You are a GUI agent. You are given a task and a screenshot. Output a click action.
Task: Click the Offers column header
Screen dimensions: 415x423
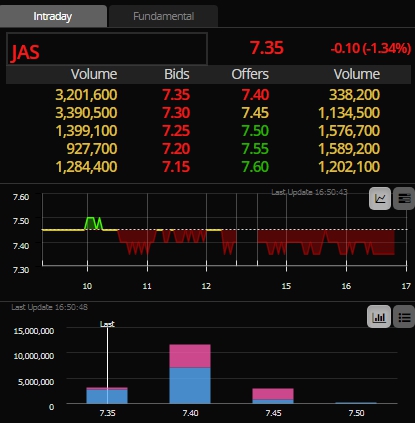click(250, 74)
